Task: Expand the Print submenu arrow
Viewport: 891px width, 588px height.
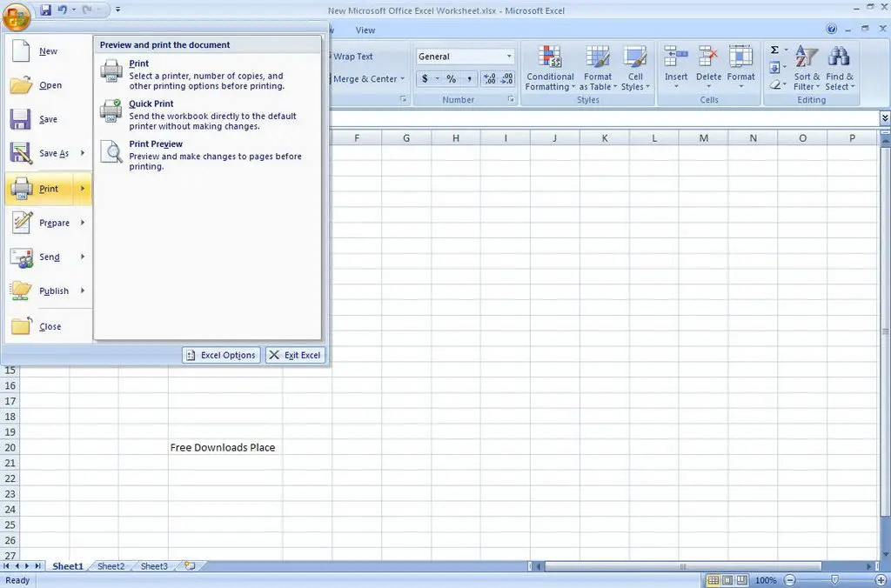Action: pyautogui.click(x=84, y=189)
